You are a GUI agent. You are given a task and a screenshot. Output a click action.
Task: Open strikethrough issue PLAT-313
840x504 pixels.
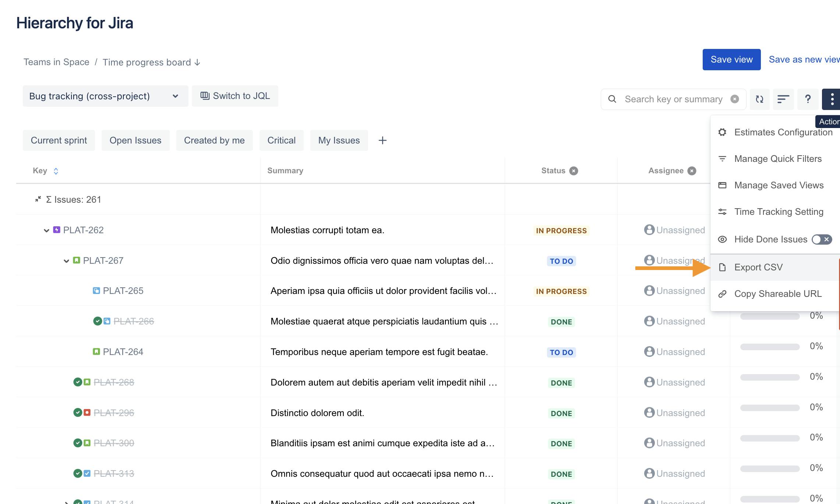pyautogui.click(x=114, y=473)
